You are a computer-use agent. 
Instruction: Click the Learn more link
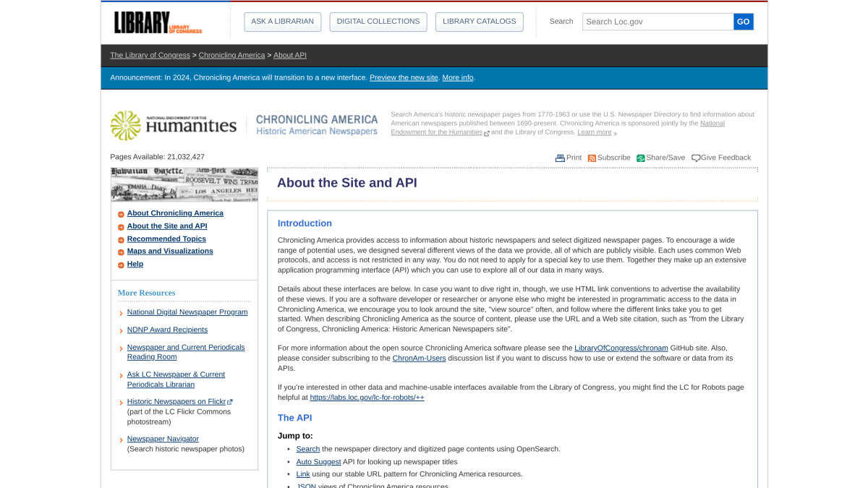click(x=595, y=132)
